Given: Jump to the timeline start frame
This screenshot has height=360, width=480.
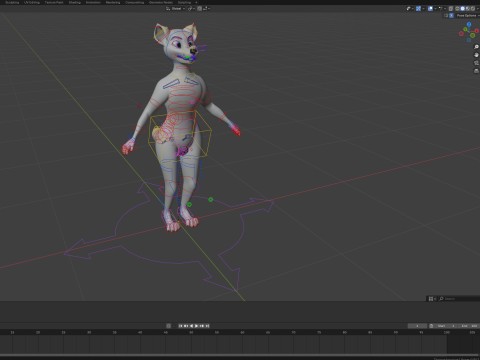Looking at the screenshot, I should pyautogui.click(x=180, y=326).
